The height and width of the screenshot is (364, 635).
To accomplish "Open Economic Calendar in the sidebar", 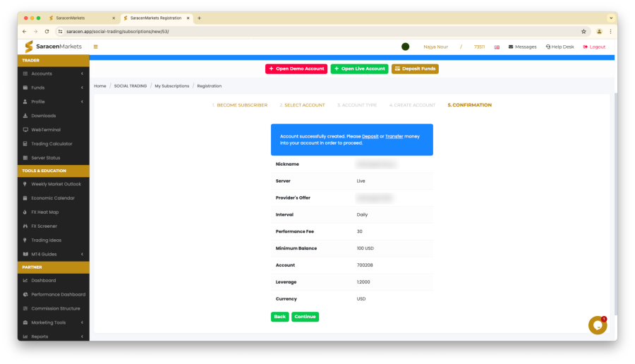I will coord(54,198).
